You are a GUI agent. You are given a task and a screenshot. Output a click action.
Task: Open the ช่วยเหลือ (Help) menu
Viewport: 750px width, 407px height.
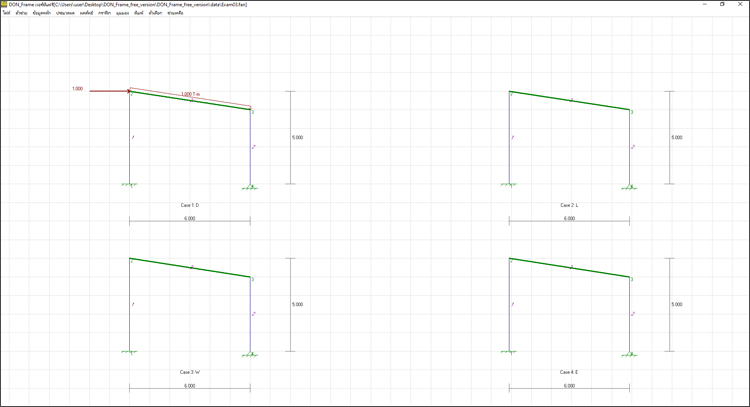(x=175, y=13)
